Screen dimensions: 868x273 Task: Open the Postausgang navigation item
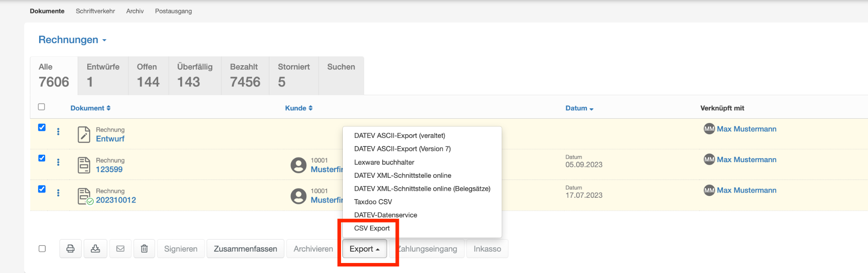[173, 11]
